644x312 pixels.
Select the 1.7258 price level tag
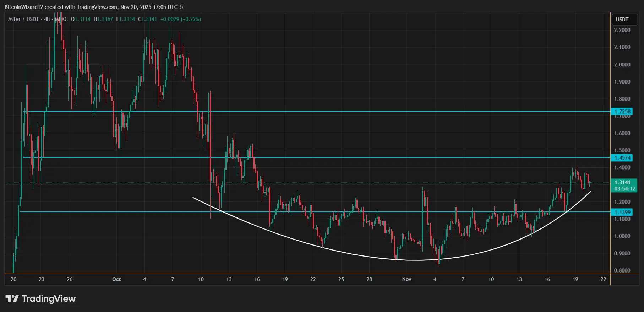coord(622,112)
